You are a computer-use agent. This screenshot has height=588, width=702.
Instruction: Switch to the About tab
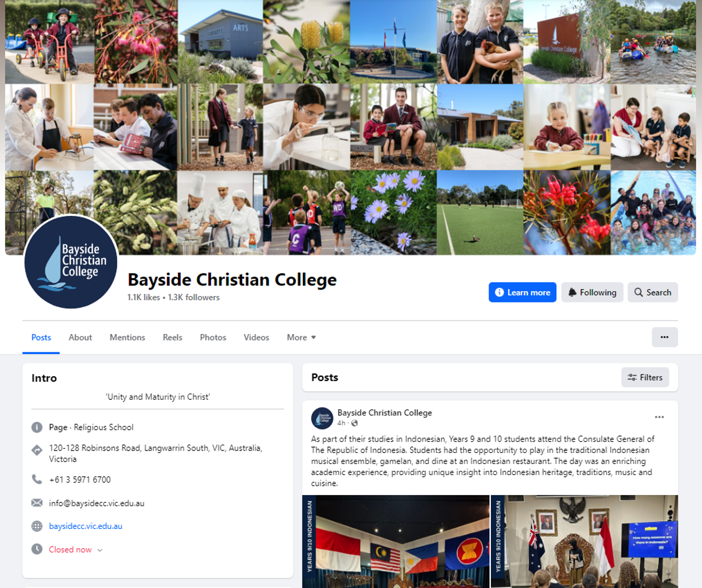80,337
